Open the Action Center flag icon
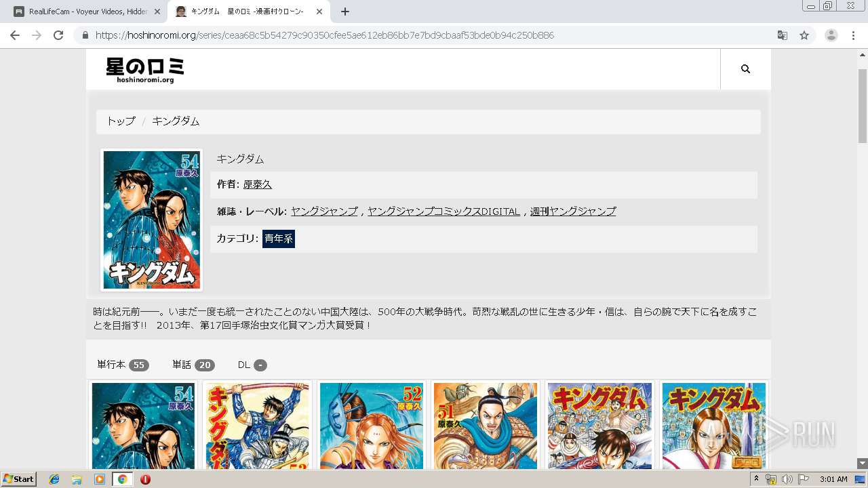This screenshot has width=868, height=488. click(x=804, y=479)
